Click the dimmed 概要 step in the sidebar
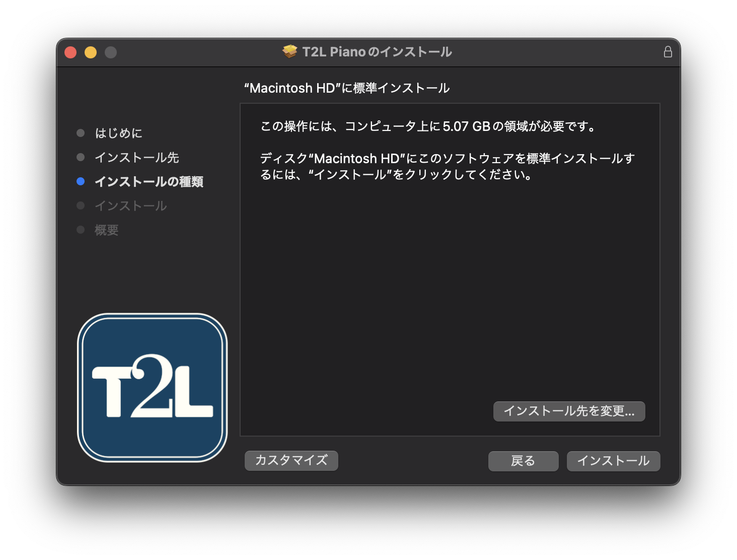This screenshot has height=560, width=737. pos(107,230)
